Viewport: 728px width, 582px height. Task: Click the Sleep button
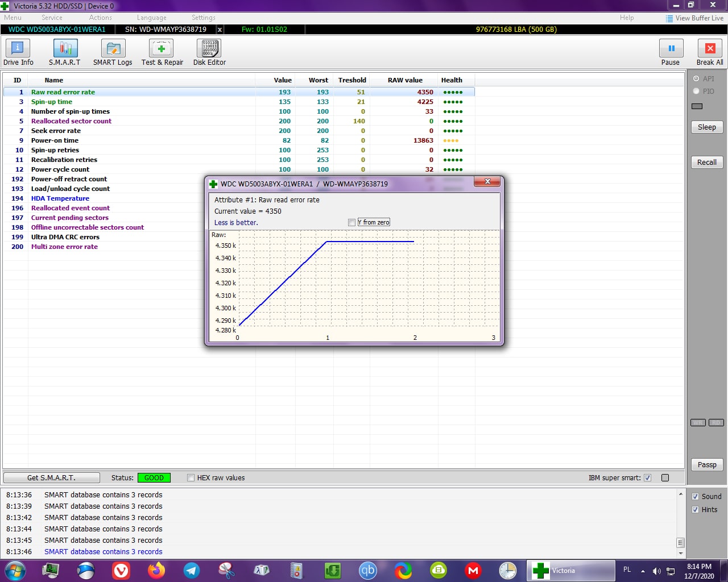(x=707, y=127)
